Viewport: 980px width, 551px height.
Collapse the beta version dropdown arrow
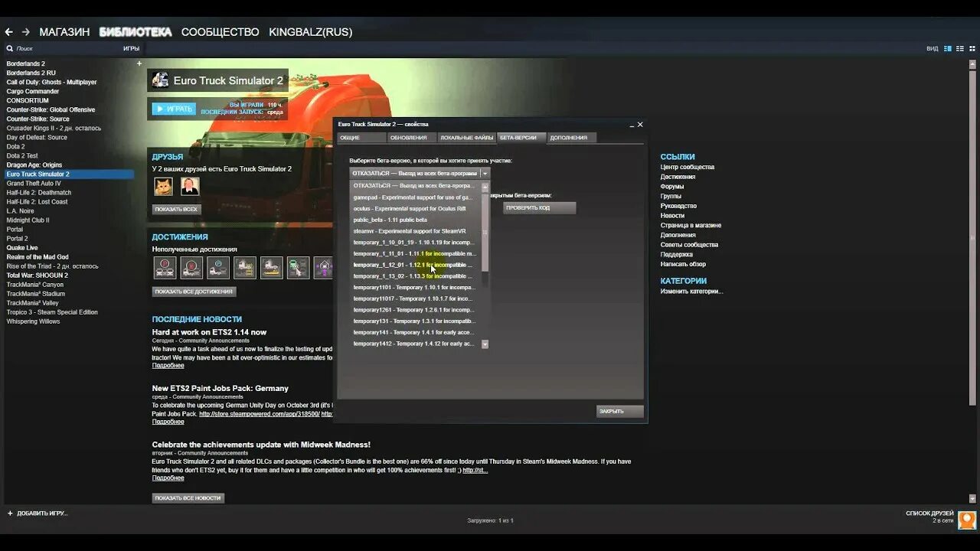pos(485,174)
